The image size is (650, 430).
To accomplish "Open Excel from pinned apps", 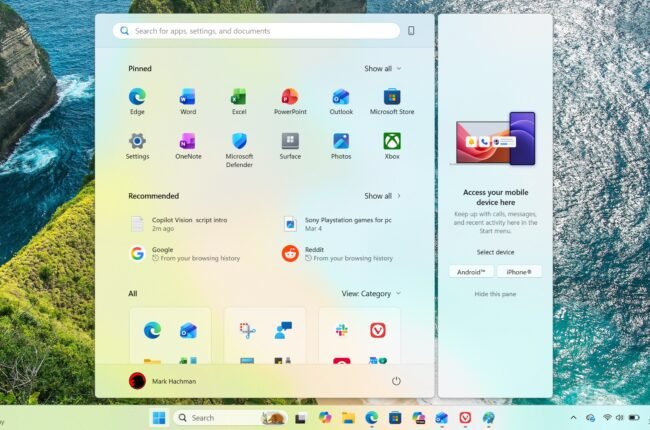I will (x=239, y=98).
